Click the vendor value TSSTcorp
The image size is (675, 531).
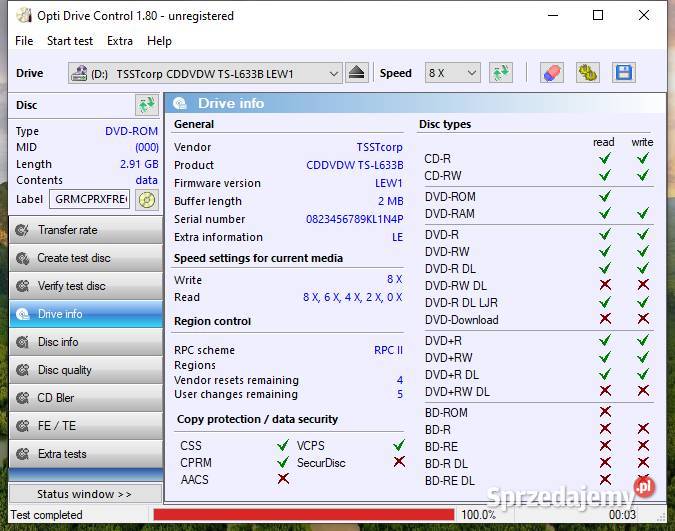coord(379,147)
